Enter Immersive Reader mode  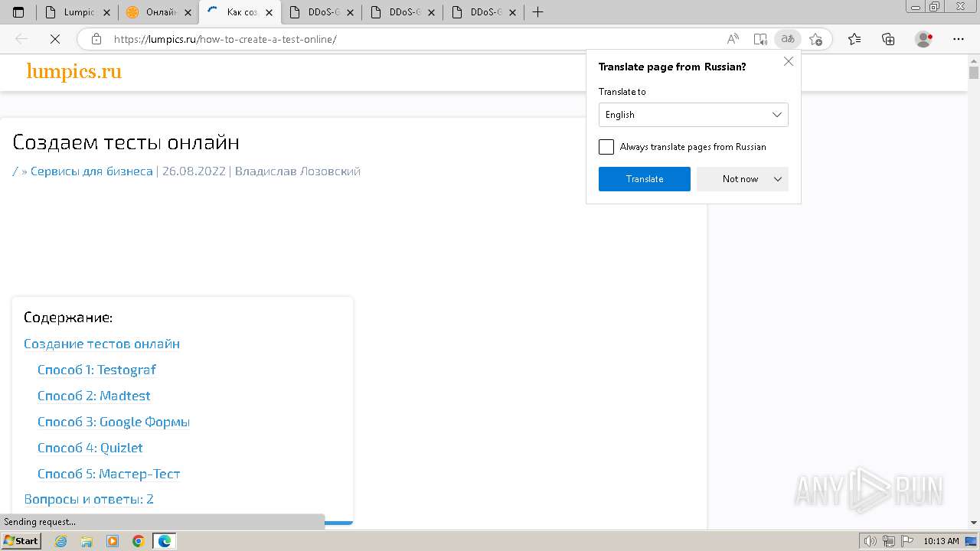tap(760, 39)
